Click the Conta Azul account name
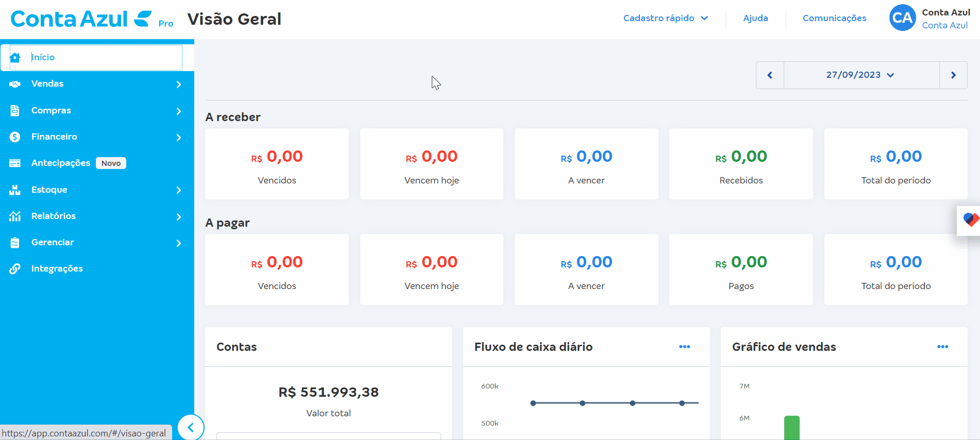 pos(946,12)
